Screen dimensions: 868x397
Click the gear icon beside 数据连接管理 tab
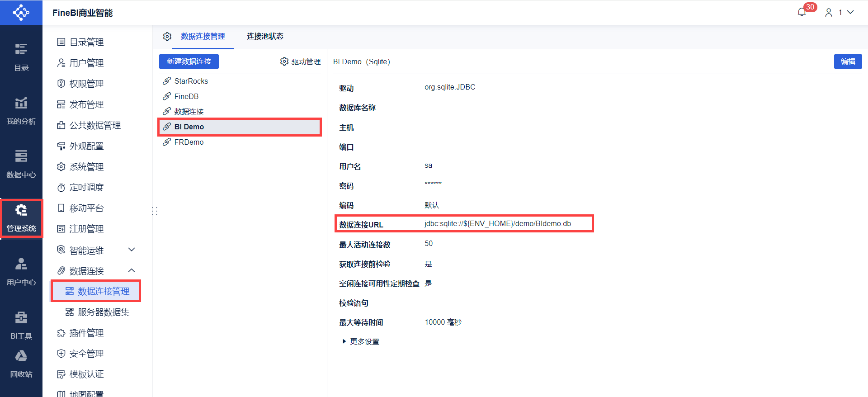167,37
